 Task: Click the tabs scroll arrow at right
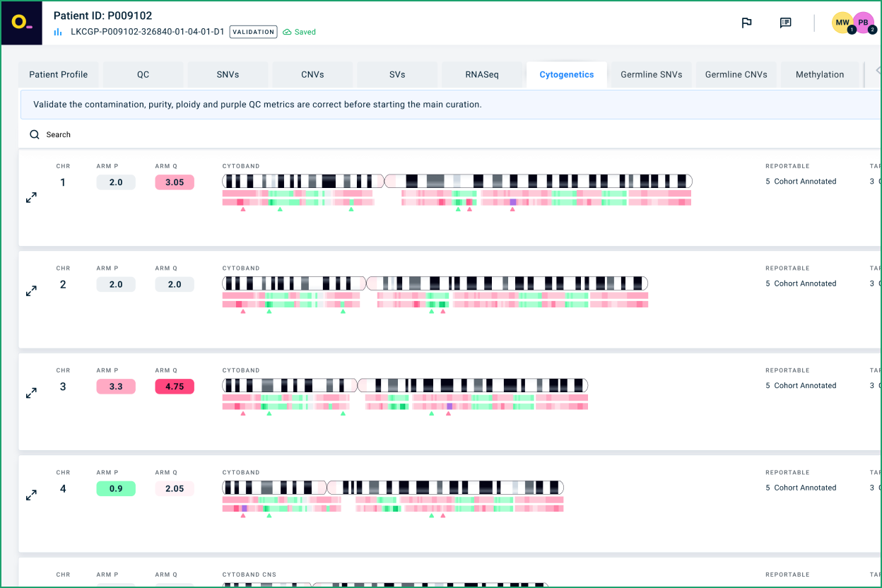coord(877,71)
